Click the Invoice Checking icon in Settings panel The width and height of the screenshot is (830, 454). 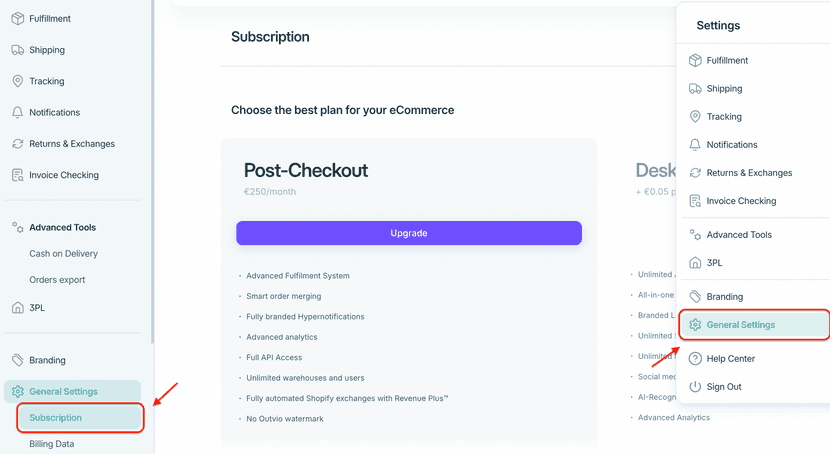click(695, 201)
